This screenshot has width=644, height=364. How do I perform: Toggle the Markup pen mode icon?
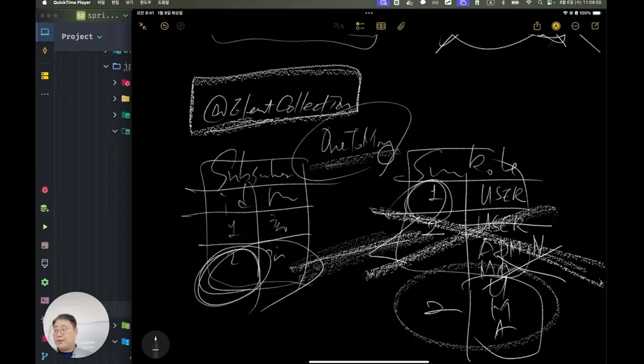point(556,26)
